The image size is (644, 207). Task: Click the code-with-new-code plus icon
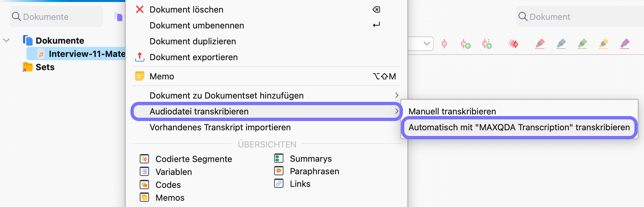pos(466,44)
